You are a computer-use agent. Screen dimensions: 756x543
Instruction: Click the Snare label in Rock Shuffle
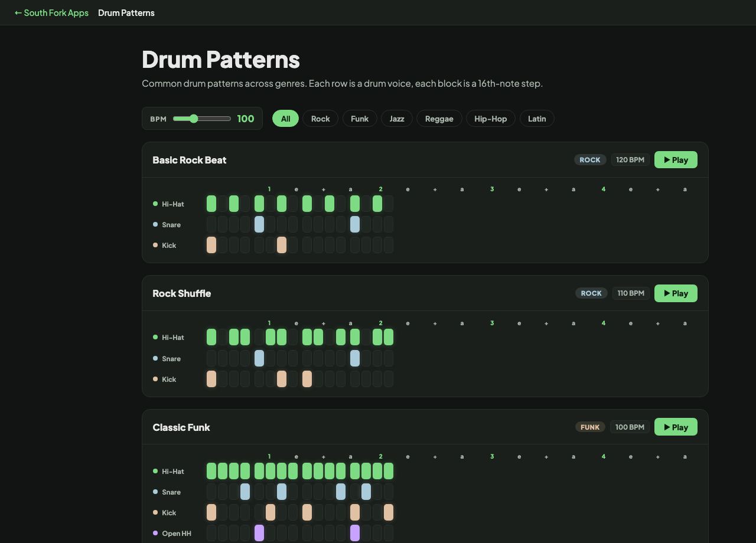pos(171,359)
